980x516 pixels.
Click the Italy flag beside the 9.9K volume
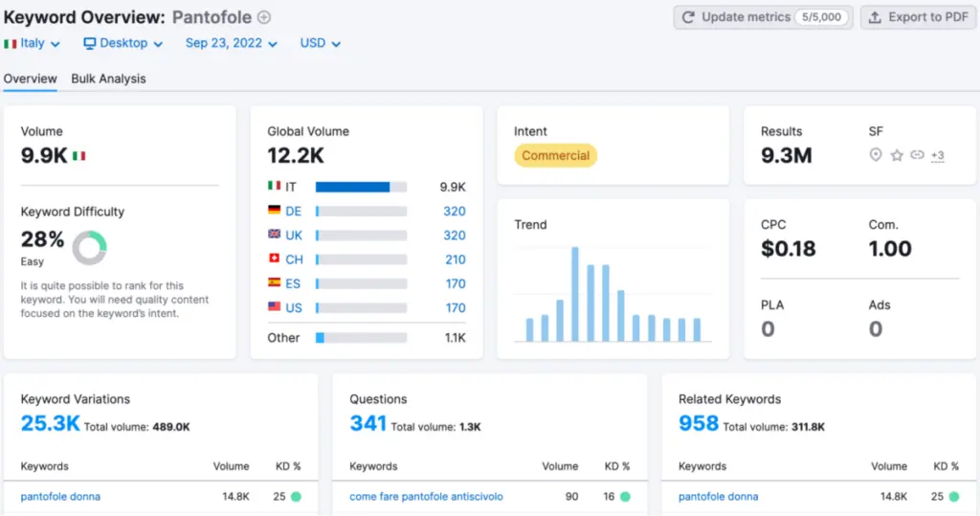[79, 156]
